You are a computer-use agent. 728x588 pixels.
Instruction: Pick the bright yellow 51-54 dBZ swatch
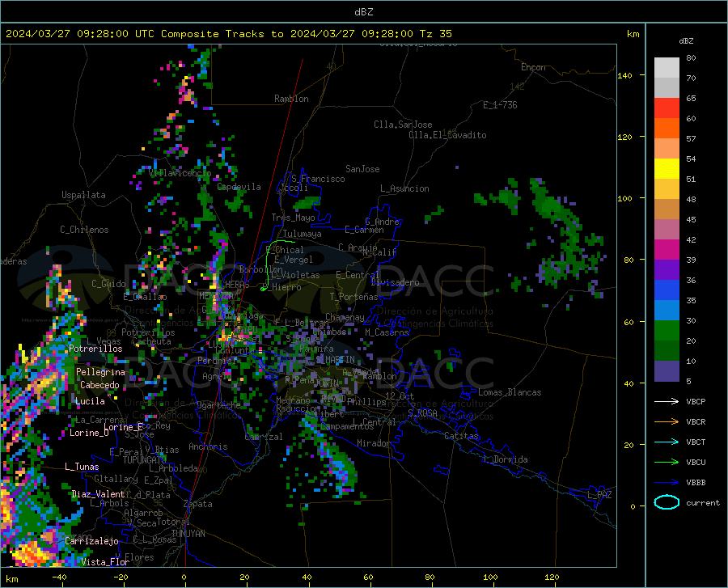tap(667, 169)
